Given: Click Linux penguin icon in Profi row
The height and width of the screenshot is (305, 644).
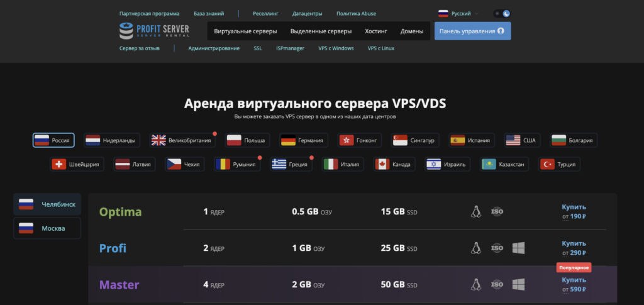Looking at the screenshot, I should tap(475, 248).
